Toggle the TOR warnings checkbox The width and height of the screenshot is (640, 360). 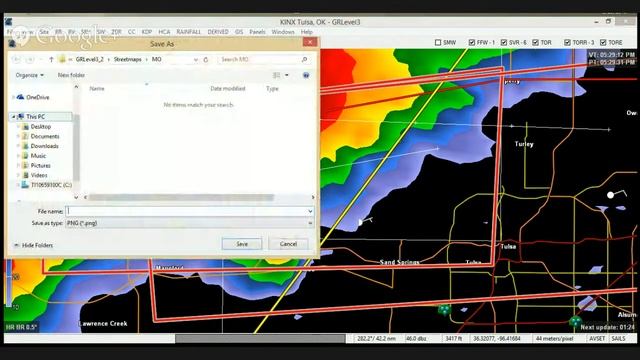tap(536, 42)
